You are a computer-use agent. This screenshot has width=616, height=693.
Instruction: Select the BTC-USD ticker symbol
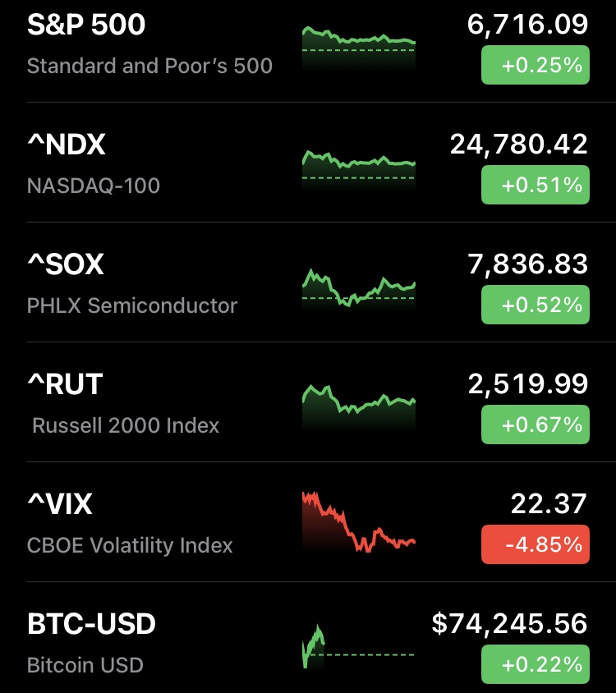(x=91, y=625)
